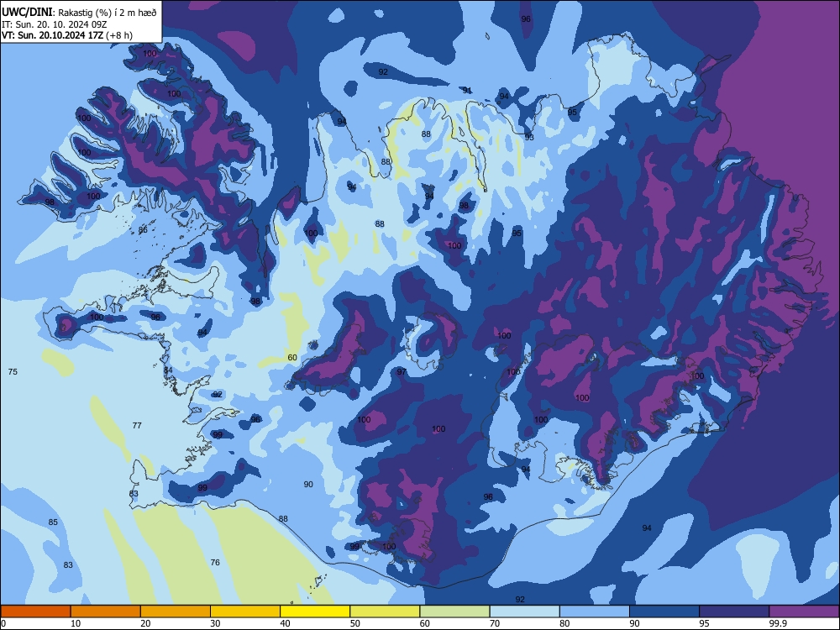Click the 10–20 orange legend swatch
The image size is (840, 630).
(x=106, y=612)
